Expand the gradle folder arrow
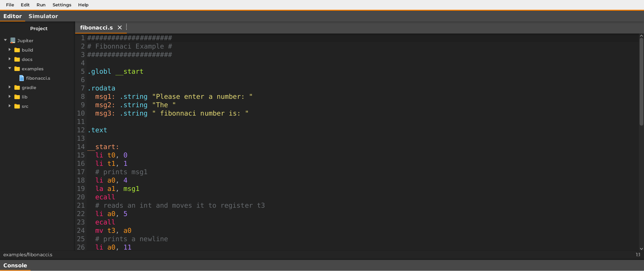Image resolution: width=644 pixels, height=271 pixels. [10, 87]
